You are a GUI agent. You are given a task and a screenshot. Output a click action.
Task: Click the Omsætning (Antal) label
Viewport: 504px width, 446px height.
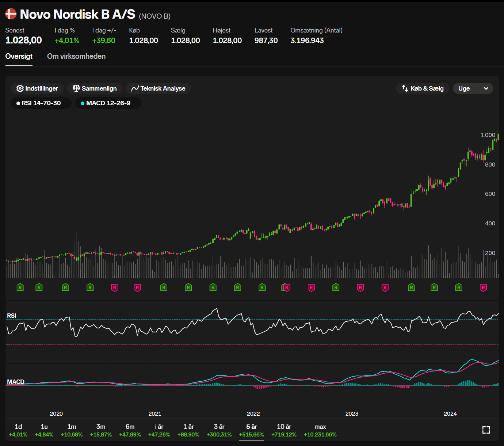click(x=316, y=30)
